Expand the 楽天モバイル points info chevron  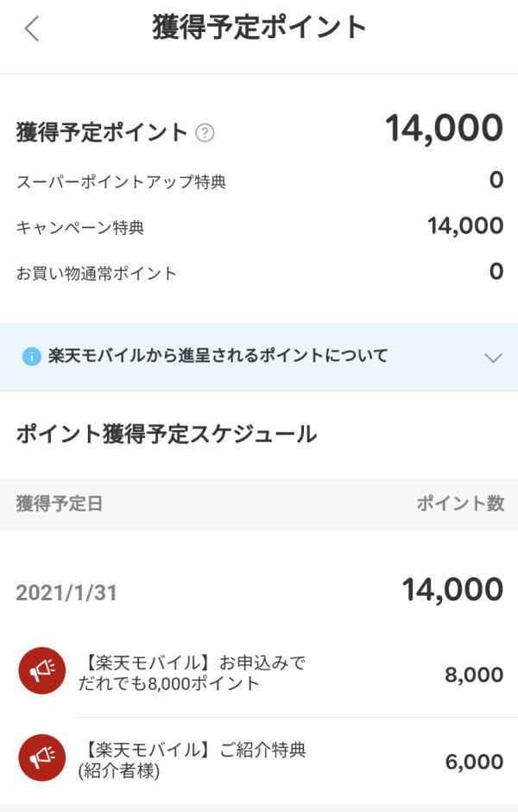point(493,358)
